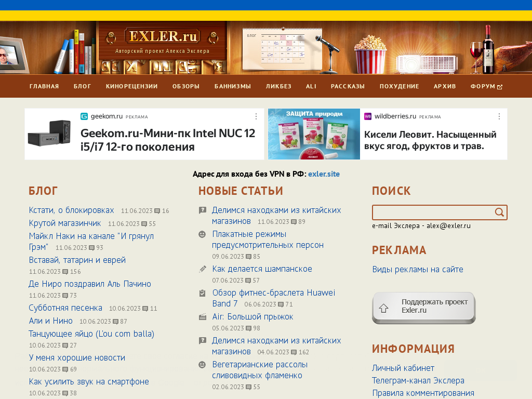Open article Как делается шампанское

pos(262,269)
